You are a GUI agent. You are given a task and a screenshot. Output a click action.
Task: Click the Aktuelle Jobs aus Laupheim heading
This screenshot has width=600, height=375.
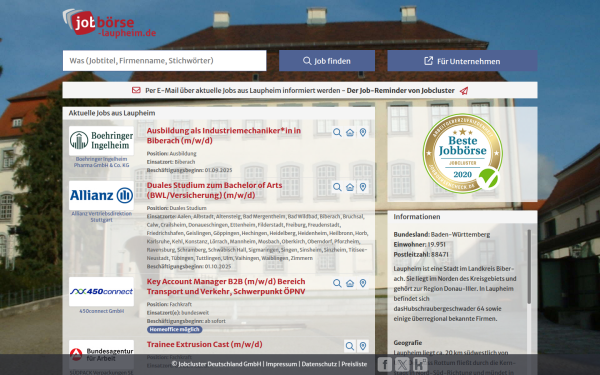click(x=112, y=113)
